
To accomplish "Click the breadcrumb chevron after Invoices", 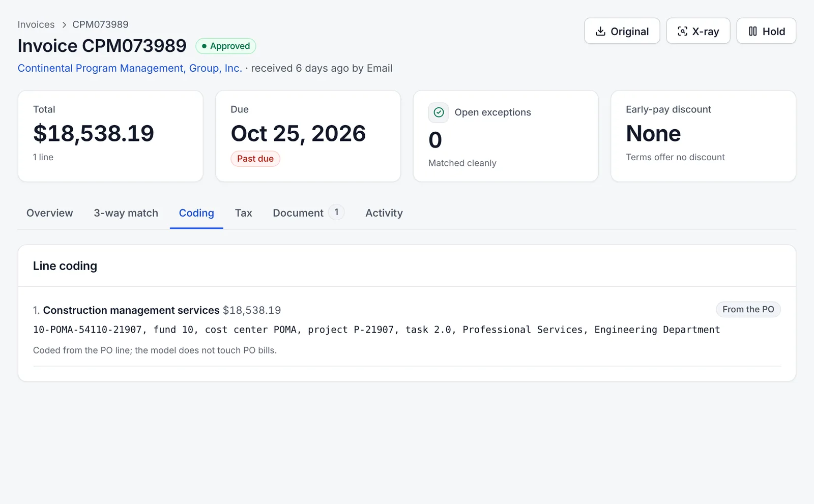I will [x=64, y=25].
